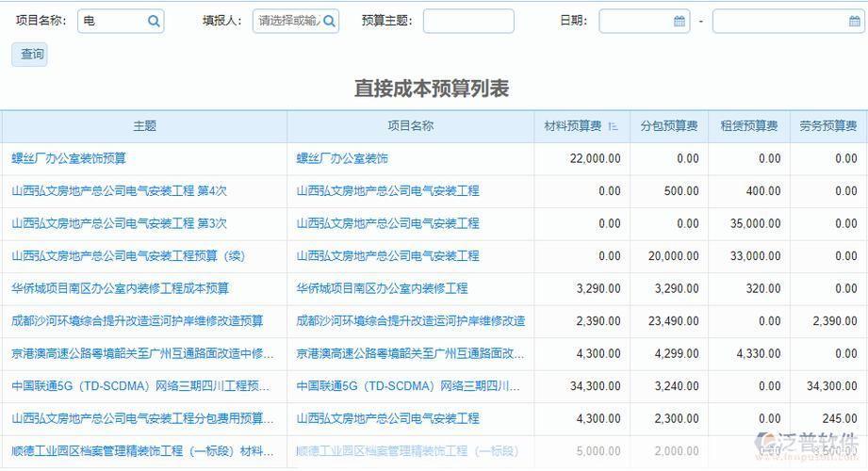Open 成都沙河 project name link
This screenshot has width=868, height=471.
[x=411, y=321]
